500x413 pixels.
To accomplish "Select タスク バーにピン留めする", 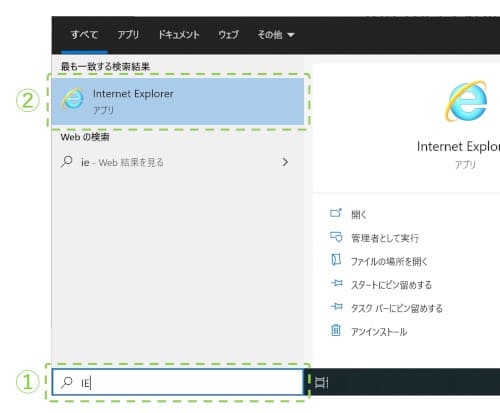I will pos(397,308).
